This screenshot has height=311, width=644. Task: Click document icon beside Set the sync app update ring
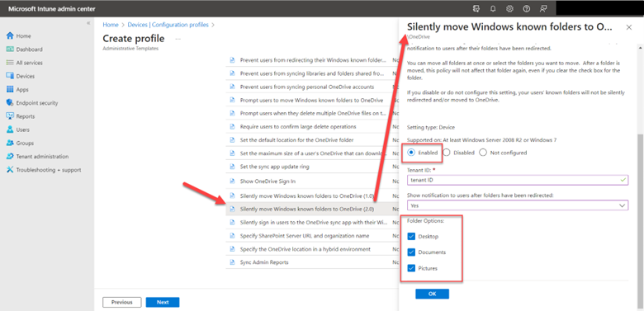(232, 167)
